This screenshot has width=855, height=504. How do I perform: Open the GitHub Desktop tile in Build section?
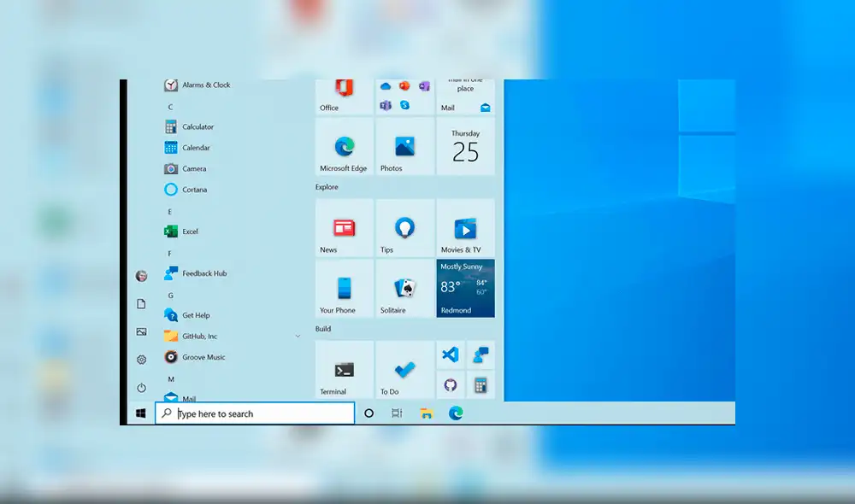click(x=451, y=384)
